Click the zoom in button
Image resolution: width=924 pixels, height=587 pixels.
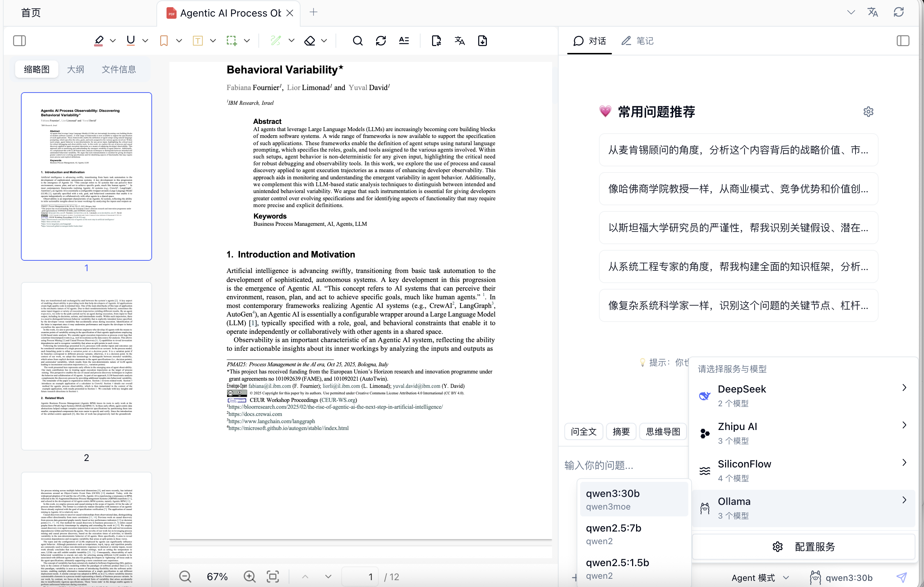[249, 576]
